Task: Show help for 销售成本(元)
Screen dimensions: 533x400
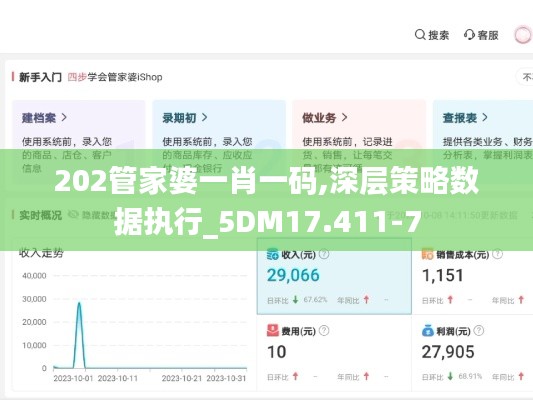Action: [497, 254]
